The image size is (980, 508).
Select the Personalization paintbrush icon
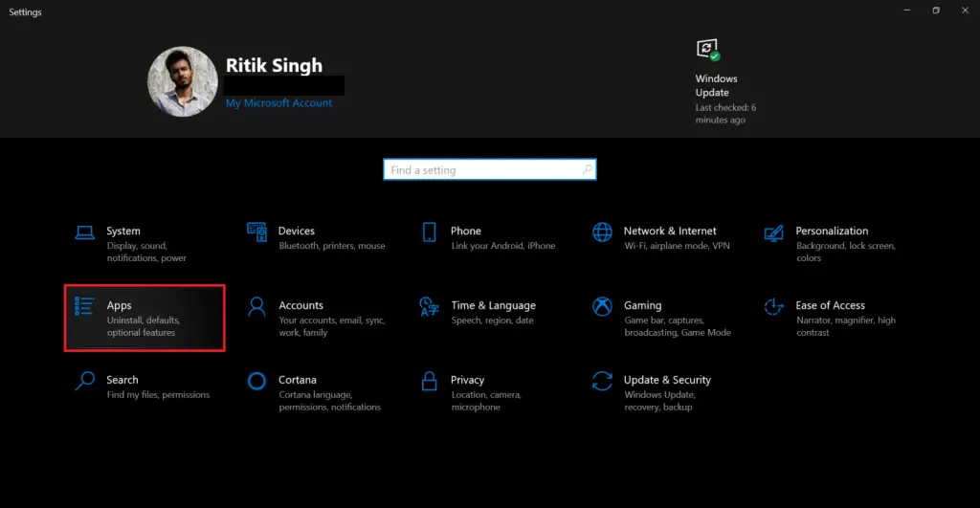tap(773, 233)
